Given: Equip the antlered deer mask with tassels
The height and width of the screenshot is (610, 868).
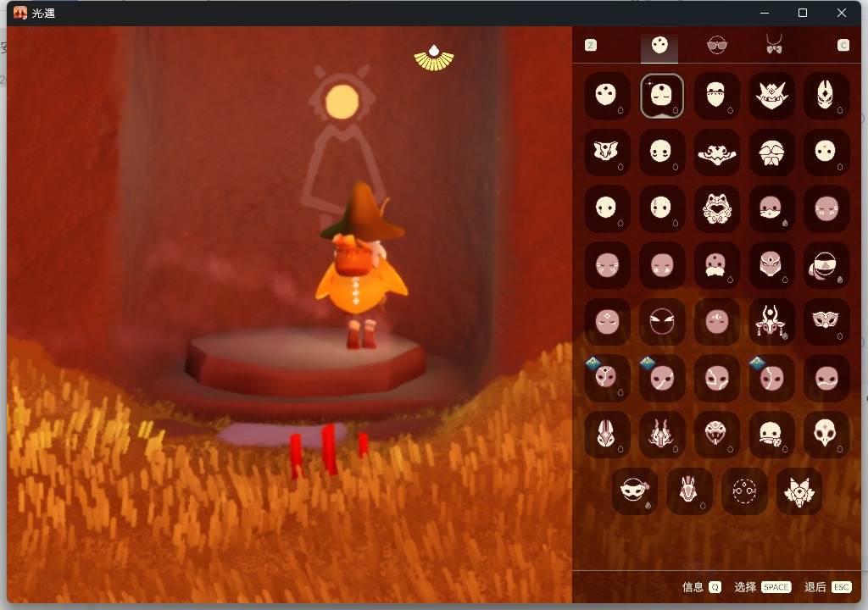Looking at the screenshot, I should (771, 322).
